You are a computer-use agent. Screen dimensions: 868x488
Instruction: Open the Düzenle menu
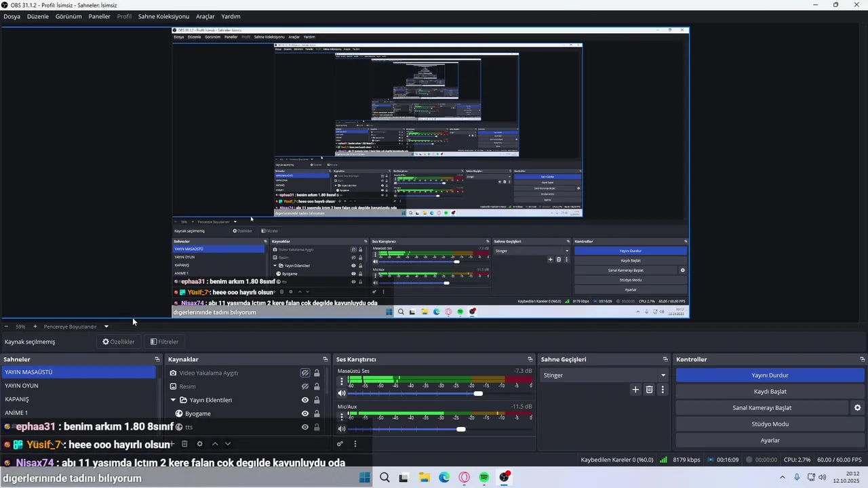[38, 16]
